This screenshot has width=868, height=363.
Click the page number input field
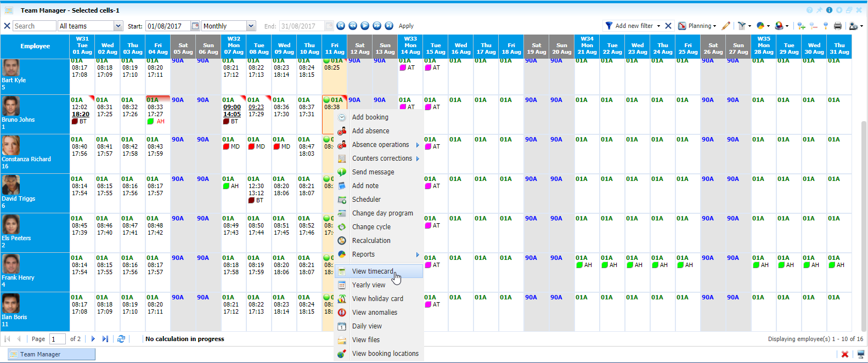tap(57, 339)
